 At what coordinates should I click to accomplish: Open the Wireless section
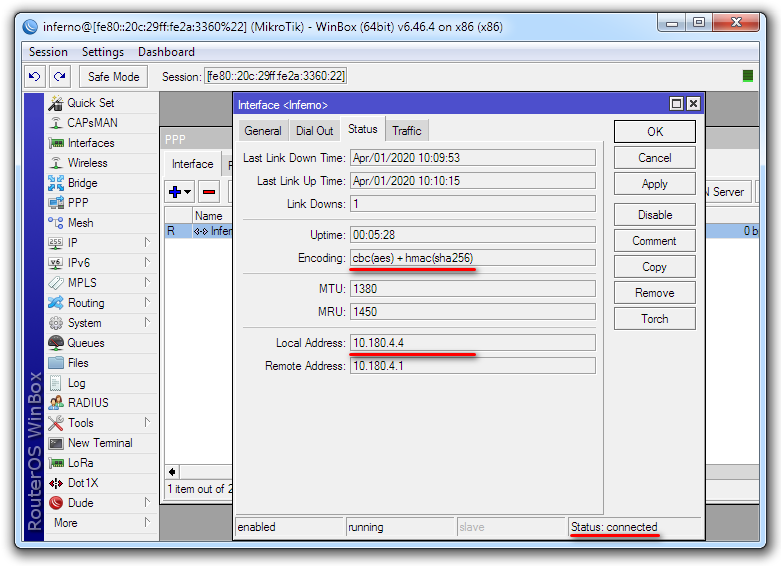(x=87, y=163)
